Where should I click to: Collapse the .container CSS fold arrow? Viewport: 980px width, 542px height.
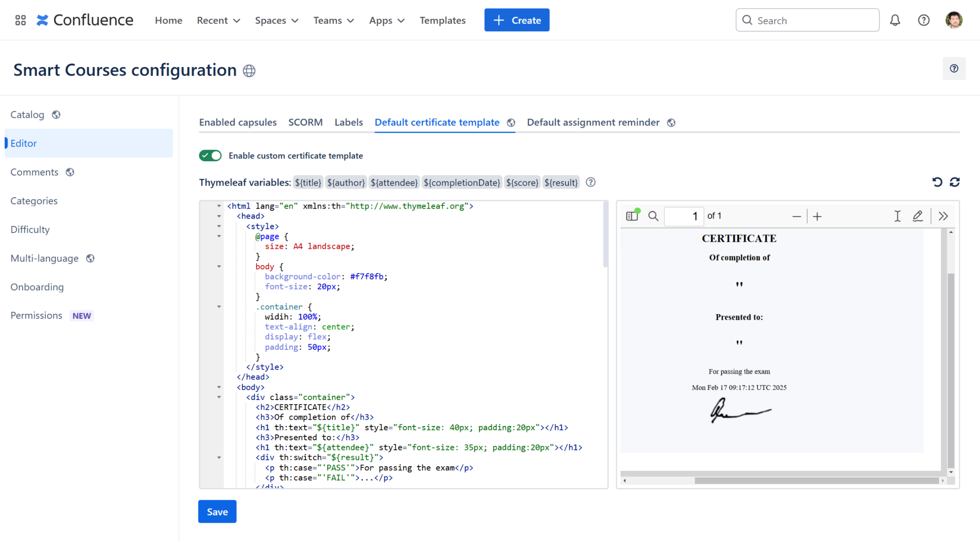point(219,306)
